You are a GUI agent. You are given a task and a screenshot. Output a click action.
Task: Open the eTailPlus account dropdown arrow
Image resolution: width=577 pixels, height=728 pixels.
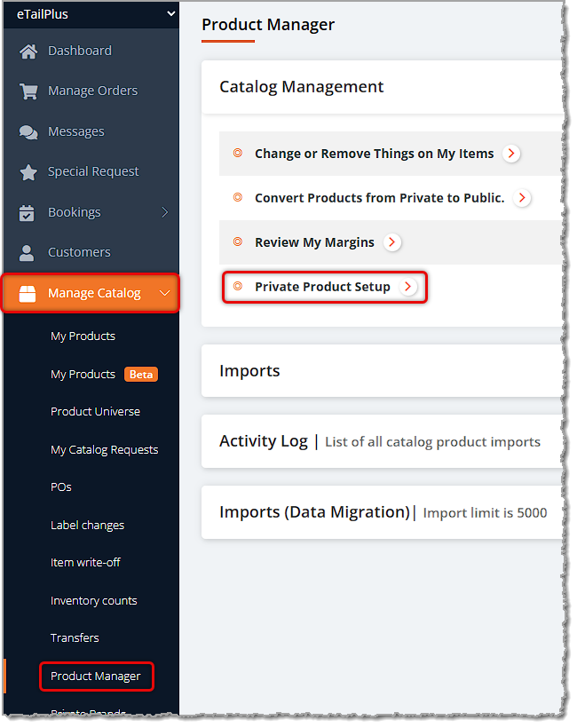pyautogui.click(x=170, y=13)
